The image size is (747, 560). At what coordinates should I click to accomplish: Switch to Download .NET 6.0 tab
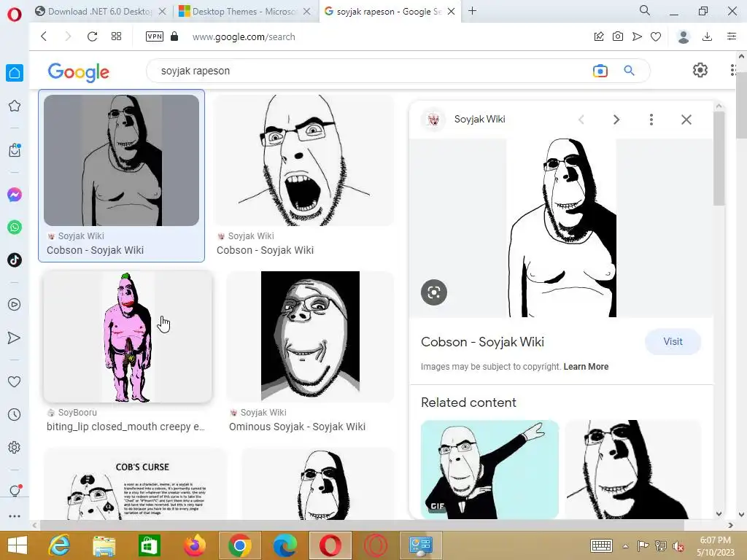[x=99, y=12]
